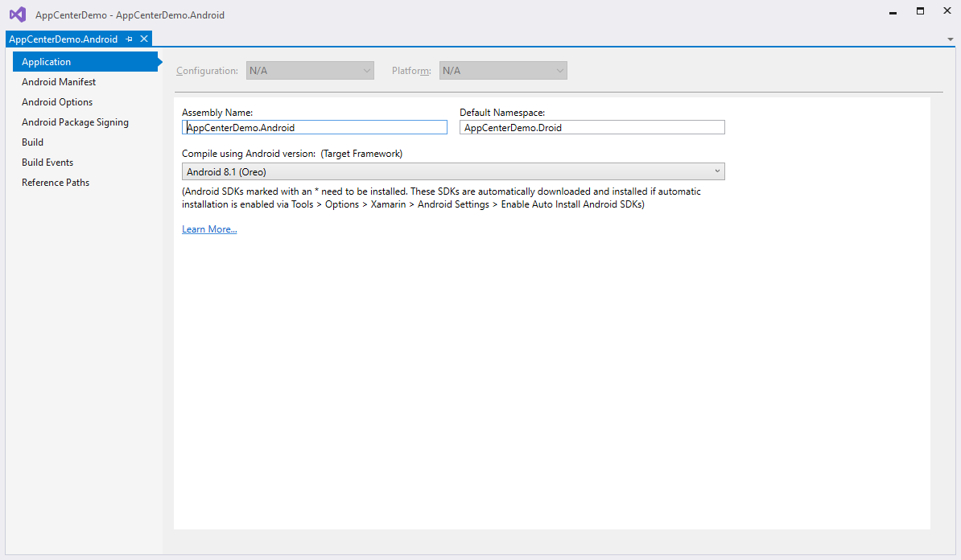Open the Application settings page

47,62
